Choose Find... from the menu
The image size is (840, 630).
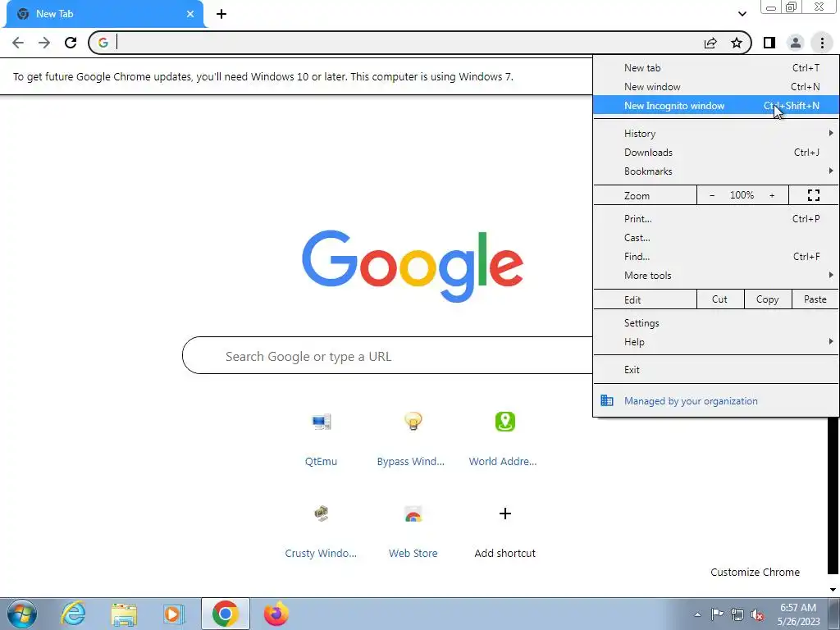[x=715, y=257]
